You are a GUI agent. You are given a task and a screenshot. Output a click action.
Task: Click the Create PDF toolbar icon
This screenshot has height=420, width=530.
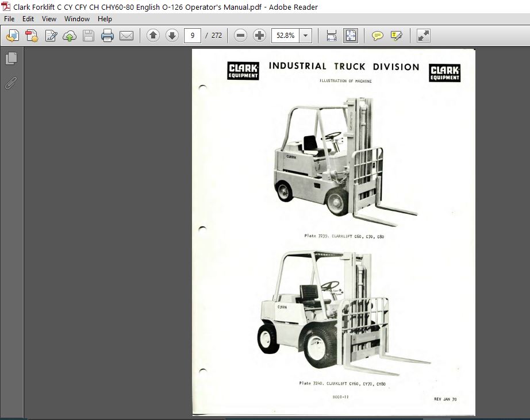coord(32,36)
